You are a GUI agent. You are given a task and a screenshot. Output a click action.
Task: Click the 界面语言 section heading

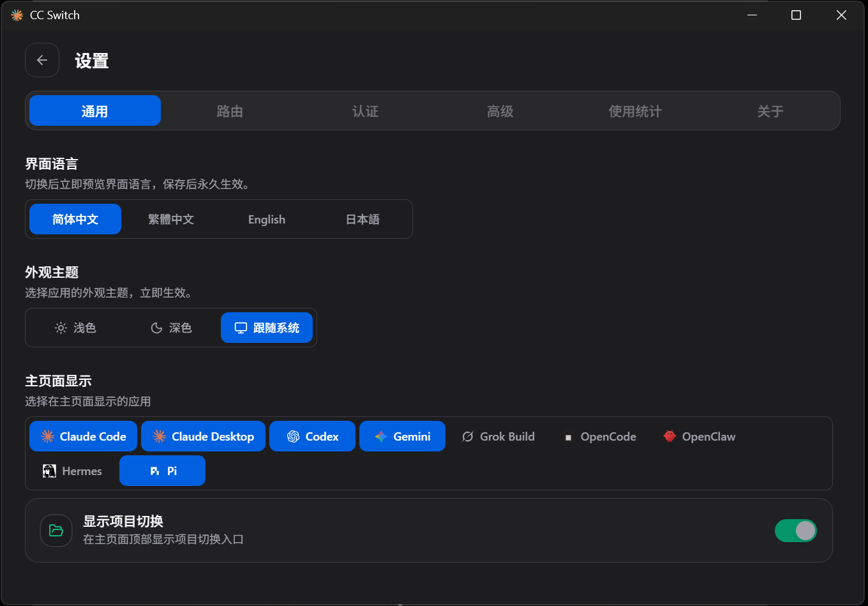pos(52,164)
